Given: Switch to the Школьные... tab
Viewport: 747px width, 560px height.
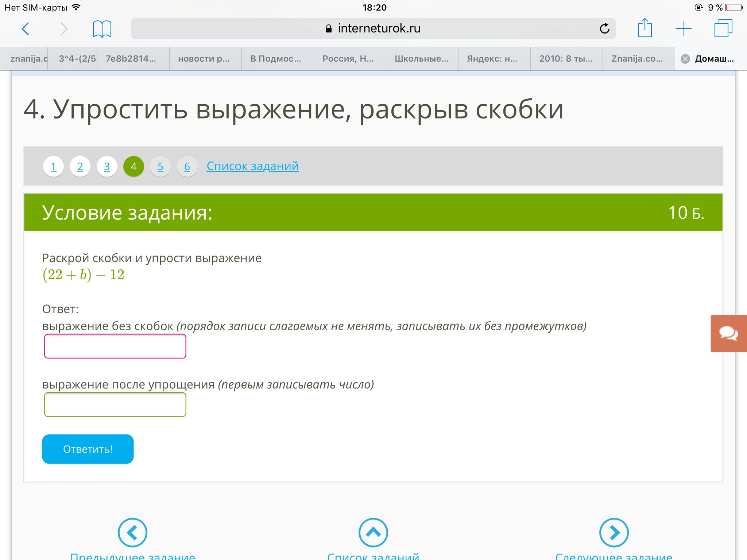Looking at the screenshot, I should 422,59.
